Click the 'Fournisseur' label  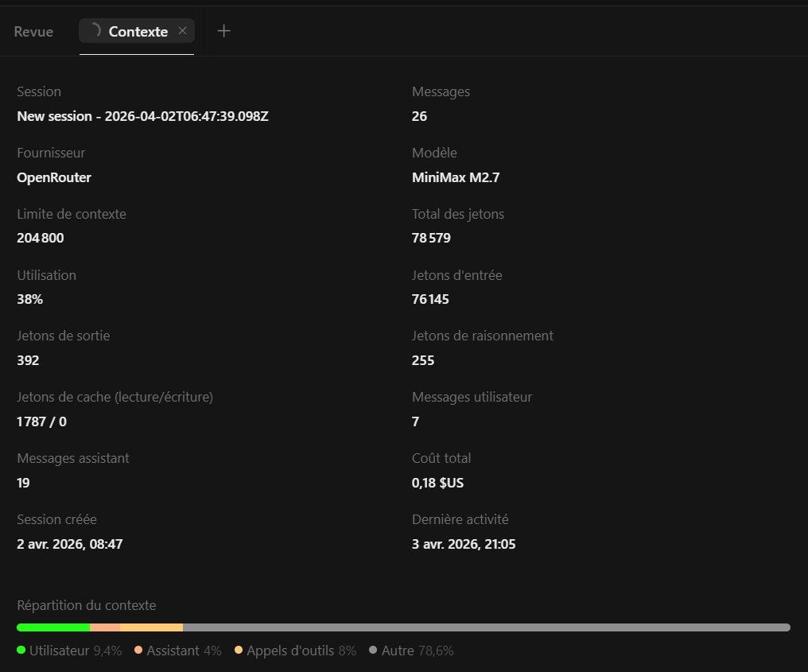point(51,153)
